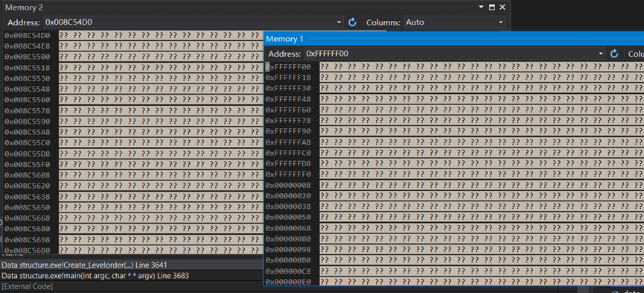Click the Memory 2 Address label
Viewport: 644px width, 293px height.
point(24,22)
